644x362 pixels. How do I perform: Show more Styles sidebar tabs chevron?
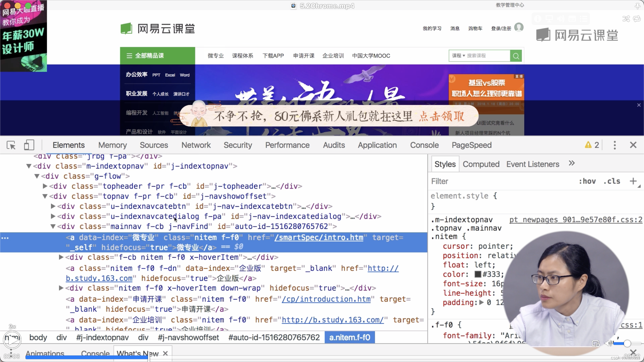tap(572, 163)
